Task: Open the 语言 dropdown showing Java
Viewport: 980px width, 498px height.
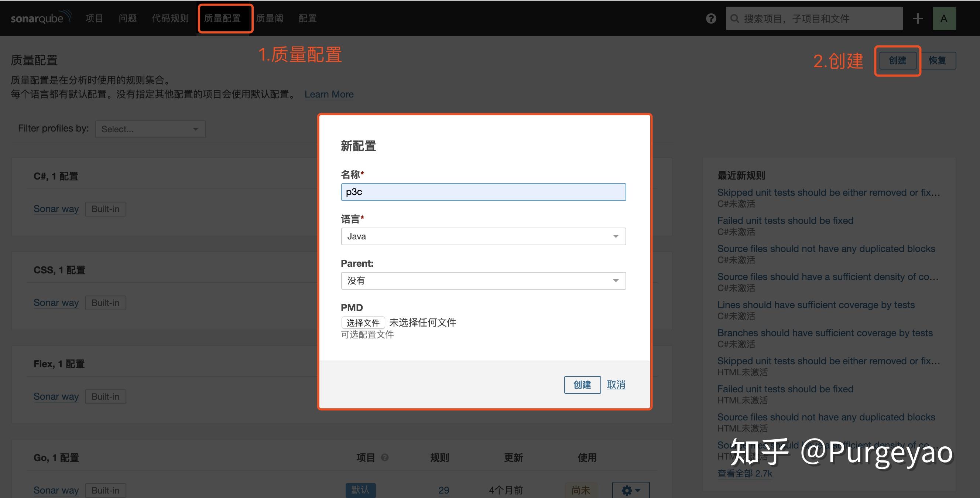Action: coord(483,236)
